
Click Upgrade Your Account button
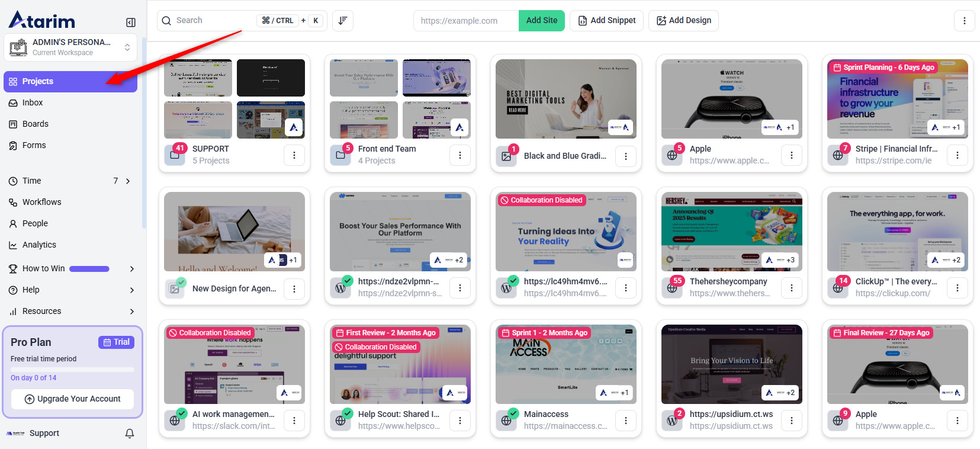click(x=72, y=399)
